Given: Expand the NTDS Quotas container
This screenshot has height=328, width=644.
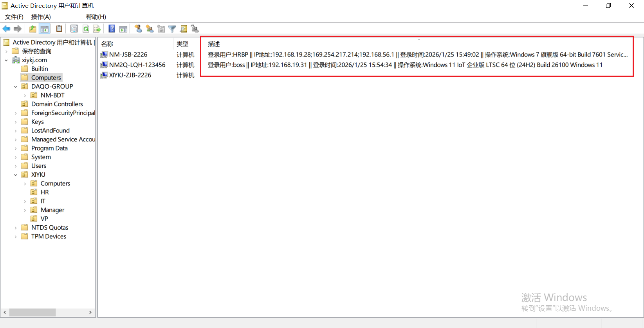Looking at the screenshot, I should [x=16, y=228].
